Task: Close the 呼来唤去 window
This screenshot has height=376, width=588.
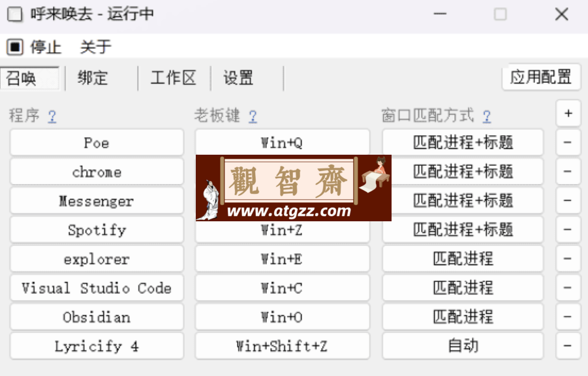Action: [x=561, y=14]
